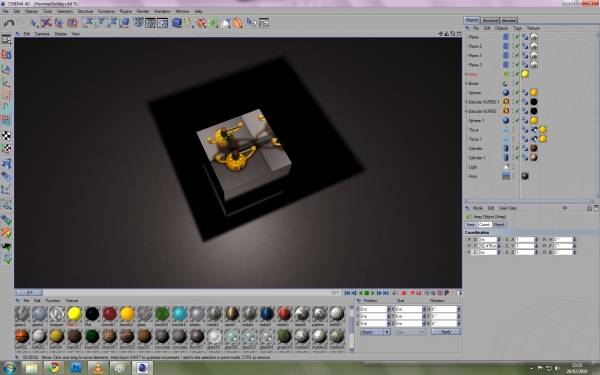Open the Render menu
Image resolution: width=600 pixels, height=375 pixels.
point(143,11)
